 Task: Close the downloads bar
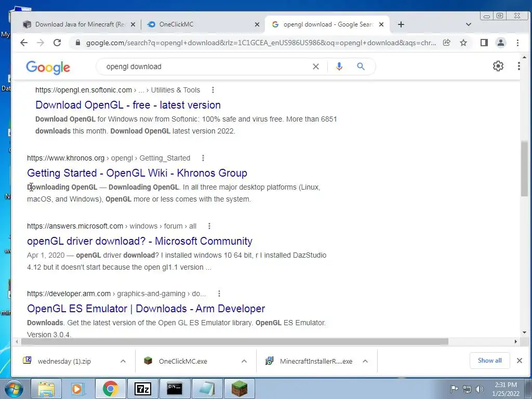pyautogui.click(x=520, y=361)
